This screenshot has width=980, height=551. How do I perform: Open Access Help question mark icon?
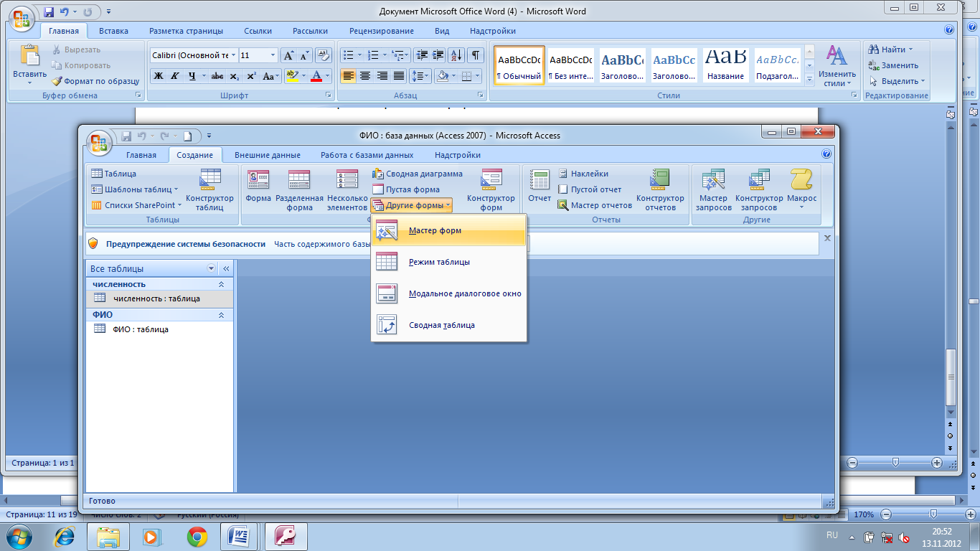[826, 154]
